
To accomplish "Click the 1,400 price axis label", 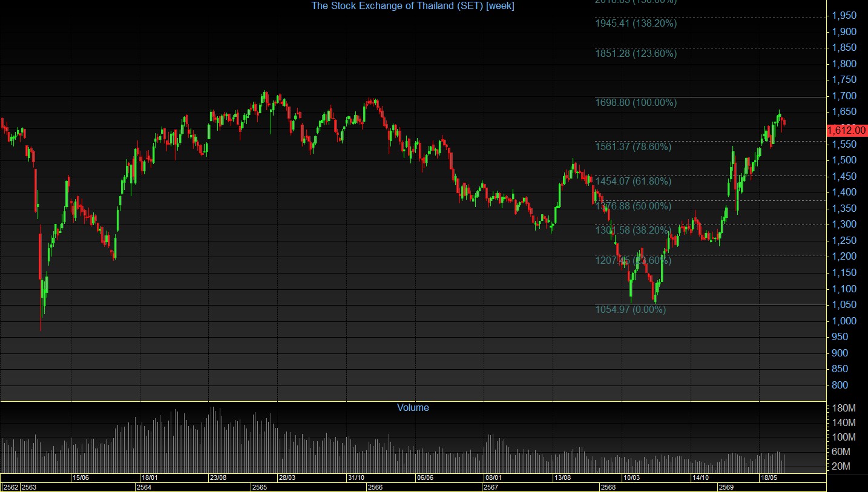I will coord(844,192).
